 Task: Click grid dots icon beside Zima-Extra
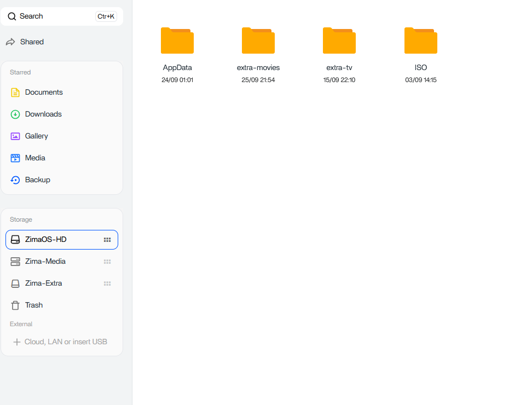point(107,283)
